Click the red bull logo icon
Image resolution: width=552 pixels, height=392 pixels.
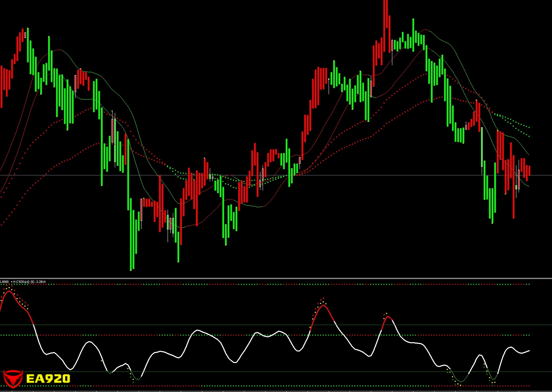tap(13, 378)
